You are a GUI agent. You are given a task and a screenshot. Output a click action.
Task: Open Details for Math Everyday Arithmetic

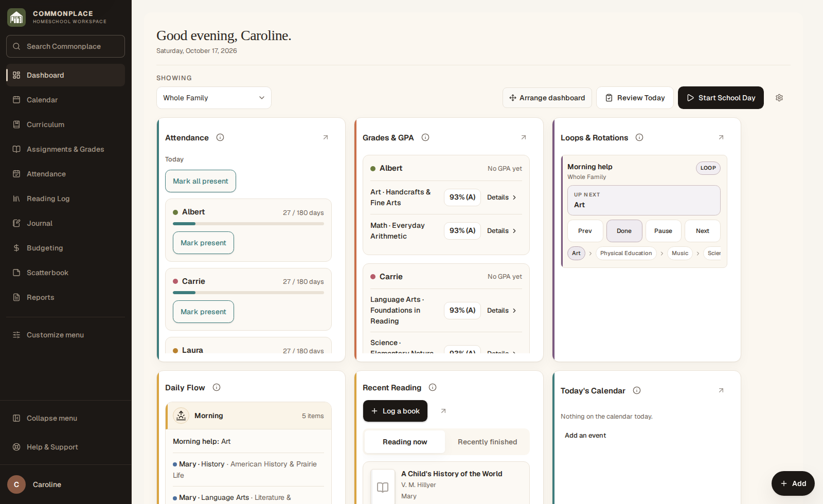coord(502,231)
